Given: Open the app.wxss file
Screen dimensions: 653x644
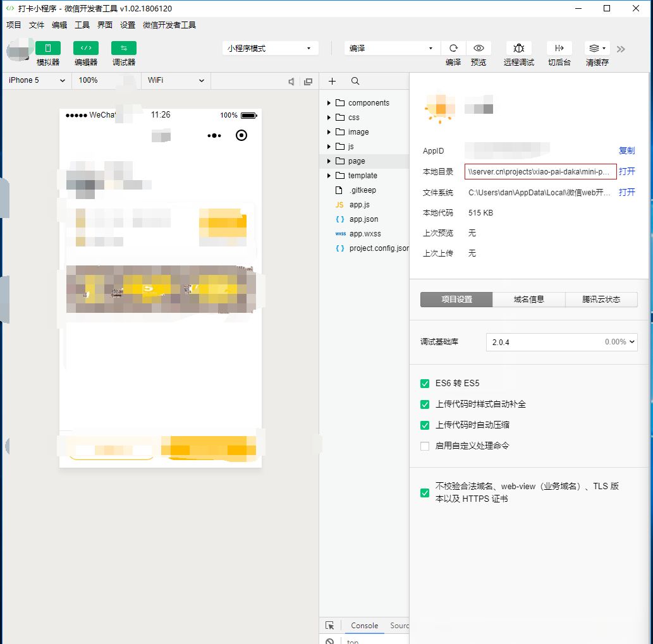Looking at the screenshot, I should [x=364, y=234].
